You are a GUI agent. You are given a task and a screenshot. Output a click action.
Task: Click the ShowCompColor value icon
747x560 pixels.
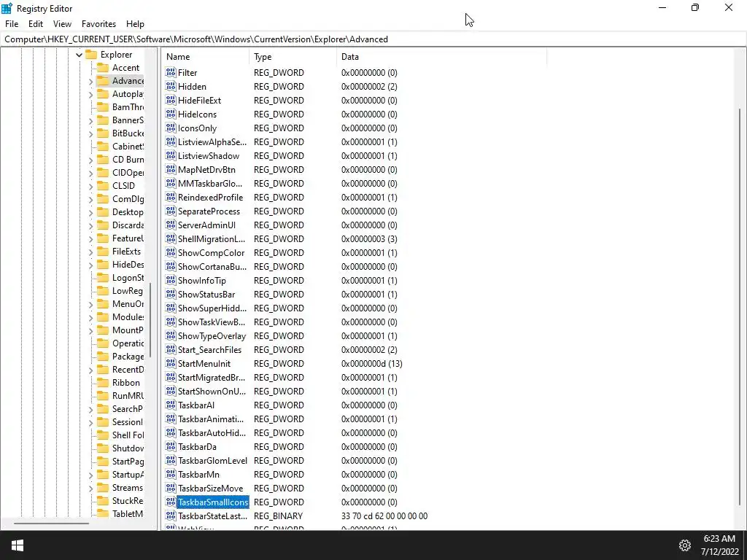[x=171, y=252]
